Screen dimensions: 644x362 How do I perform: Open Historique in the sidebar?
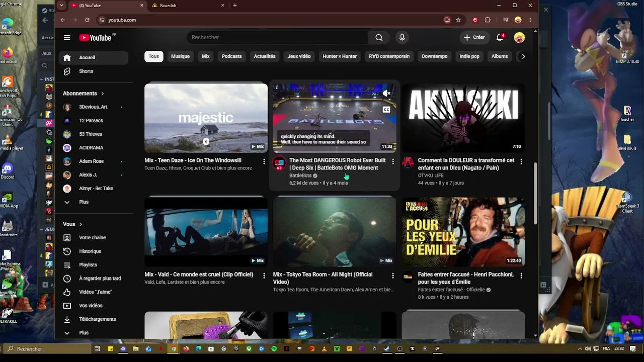point(94,251)
